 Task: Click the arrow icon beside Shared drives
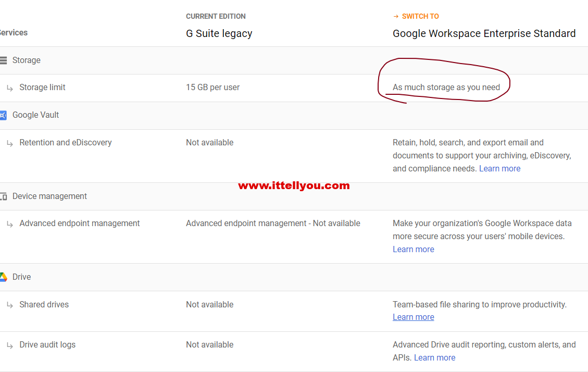(x=10, y=305)
